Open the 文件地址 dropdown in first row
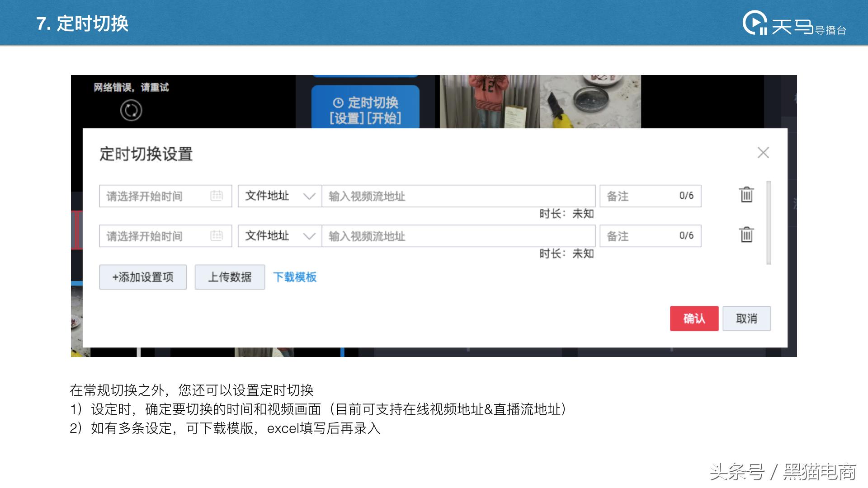Image resolution: width=868 pixels, height=488 pixels. 310,196
